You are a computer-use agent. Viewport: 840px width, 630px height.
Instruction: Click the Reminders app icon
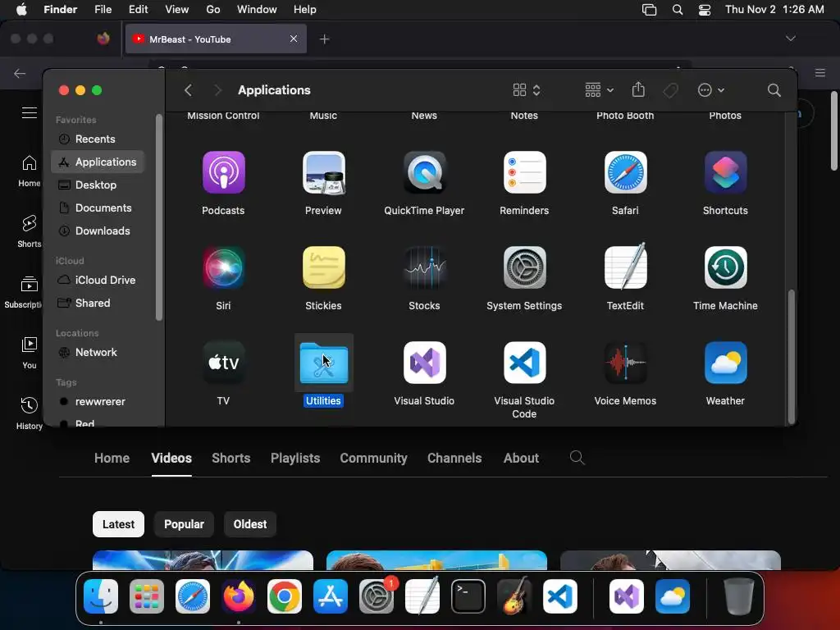pyautogui.click(x=524, y=172)
